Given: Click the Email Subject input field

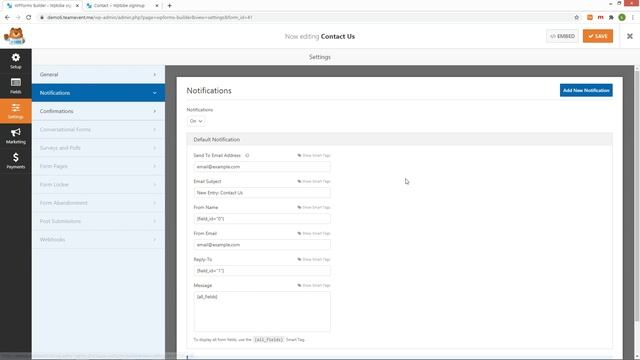Looking at the screenshot, I should (x=262, y=193).
